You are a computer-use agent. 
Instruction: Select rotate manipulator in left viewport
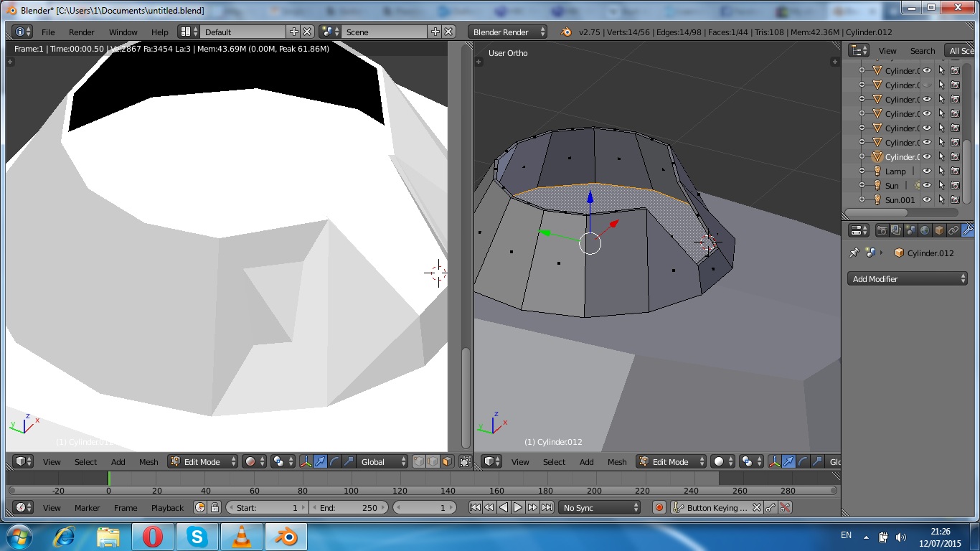[x=334, y=461]
